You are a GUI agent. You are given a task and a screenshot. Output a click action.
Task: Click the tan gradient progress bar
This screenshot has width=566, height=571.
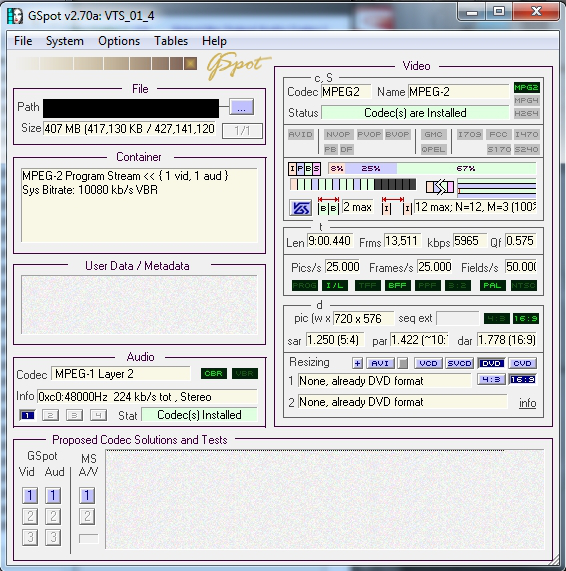(x=106, y=64)
